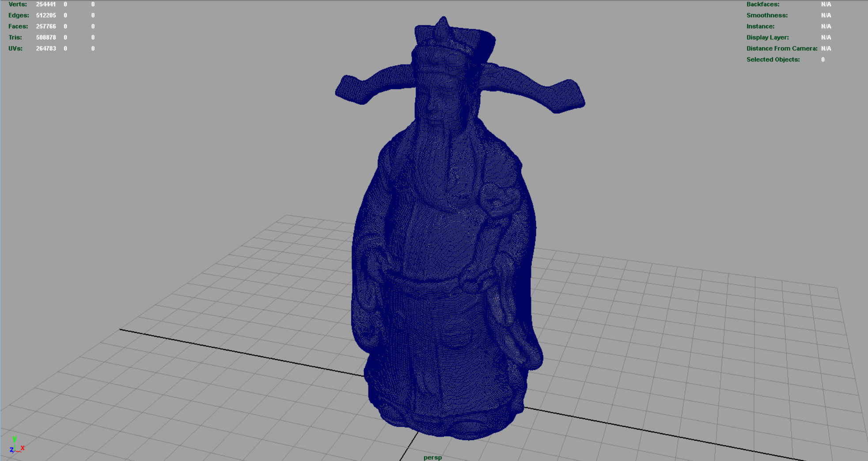
Task: Click the persp camera name label
Action: point(432,457)
